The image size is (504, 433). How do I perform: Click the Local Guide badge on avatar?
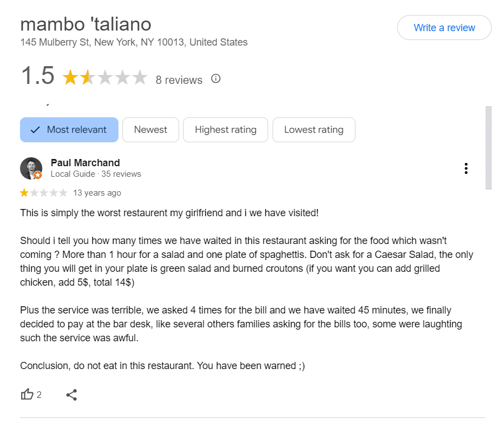pos(38,175)
